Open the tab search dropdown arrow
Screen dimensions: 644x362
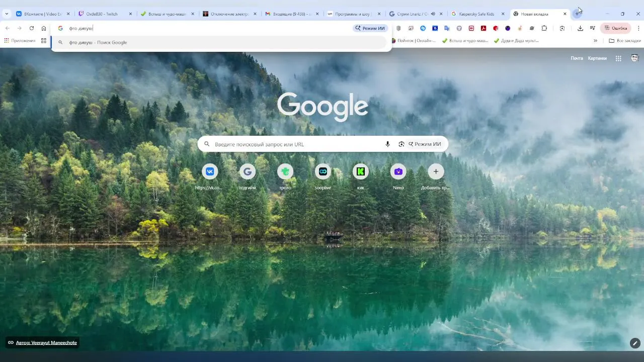tap(7, 14)
